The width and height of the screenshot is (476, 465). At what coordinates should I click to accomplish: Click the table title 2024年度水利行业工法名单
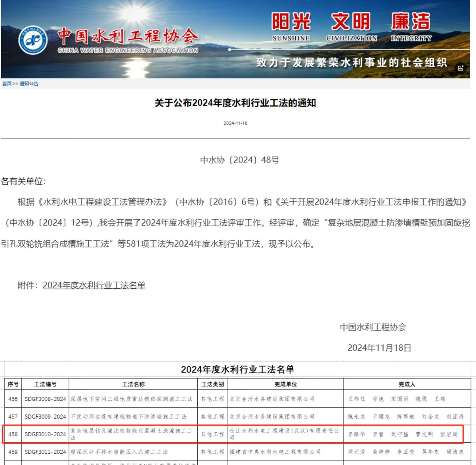tap(237, 370)
